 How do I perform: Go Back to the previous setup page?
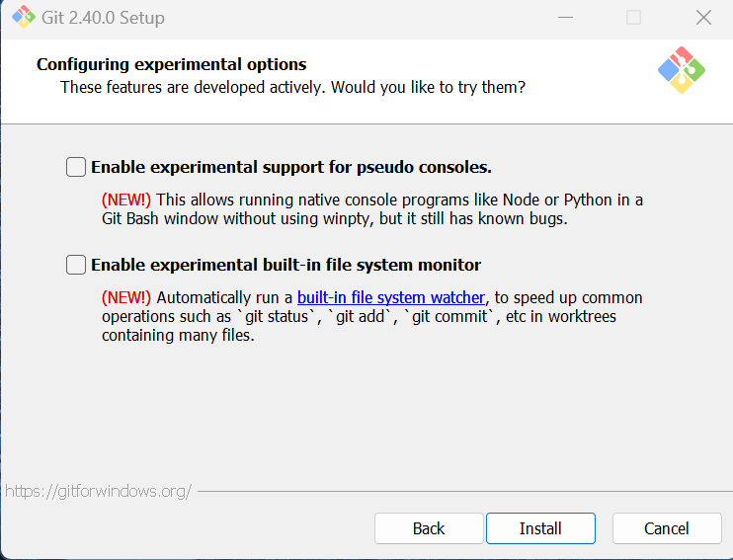tap(429, 528)
